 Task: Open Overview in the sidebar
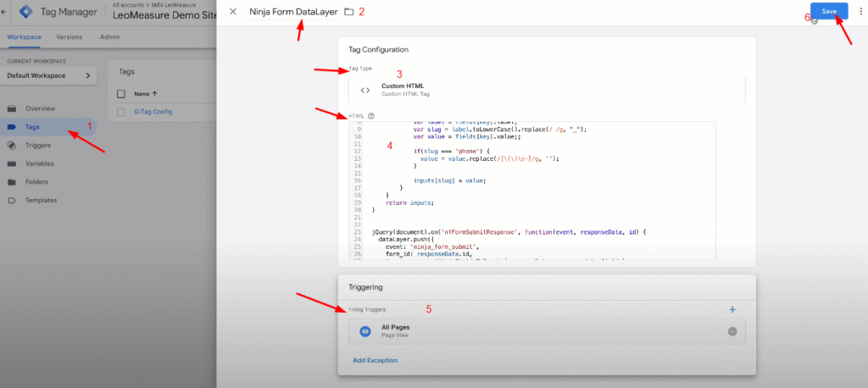[x=41, y=108]
